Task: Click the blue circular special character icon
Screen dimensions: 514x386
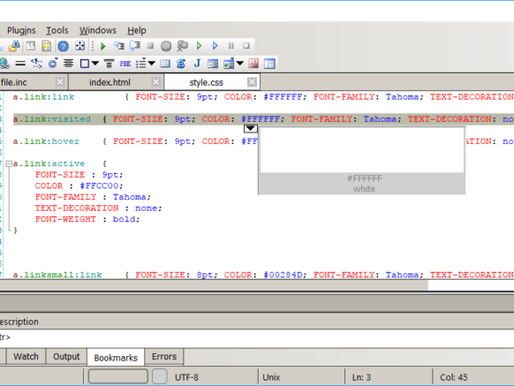Action: tap(53, 63)
